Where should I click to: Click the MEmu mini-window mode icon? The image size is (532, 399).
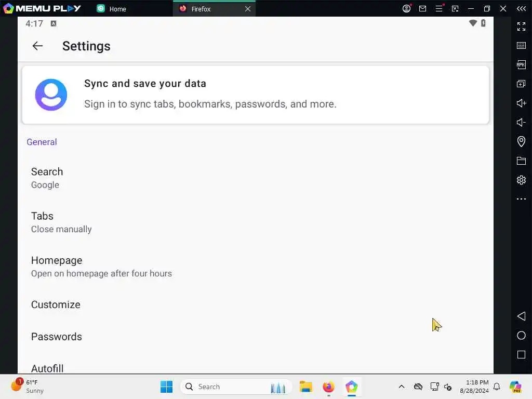click(x=455, y=8)
